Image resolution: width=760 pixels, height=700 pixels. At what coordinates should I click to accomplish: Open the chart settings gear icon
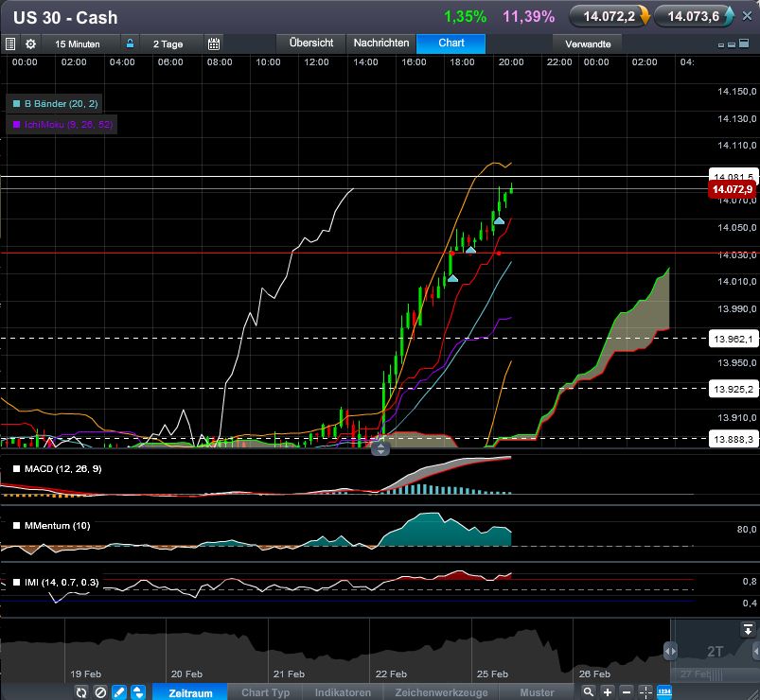click(x=30, y=44)
